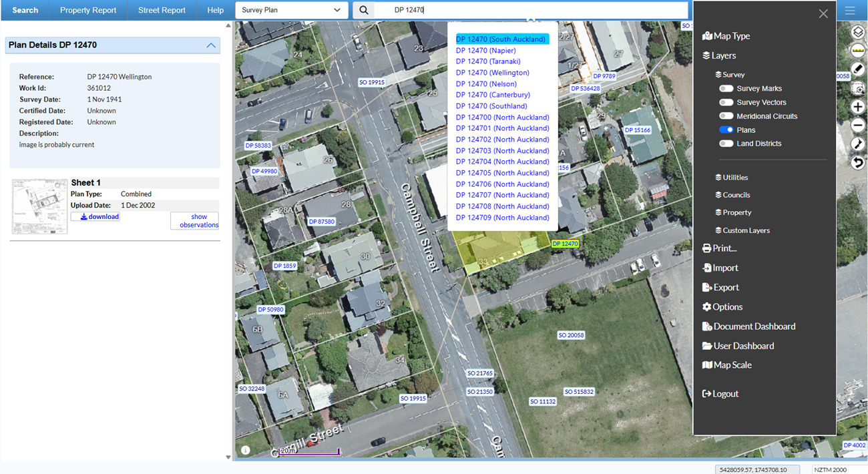Expand the Councils layer group
This screenshot has width=868, height=474.
732,195
